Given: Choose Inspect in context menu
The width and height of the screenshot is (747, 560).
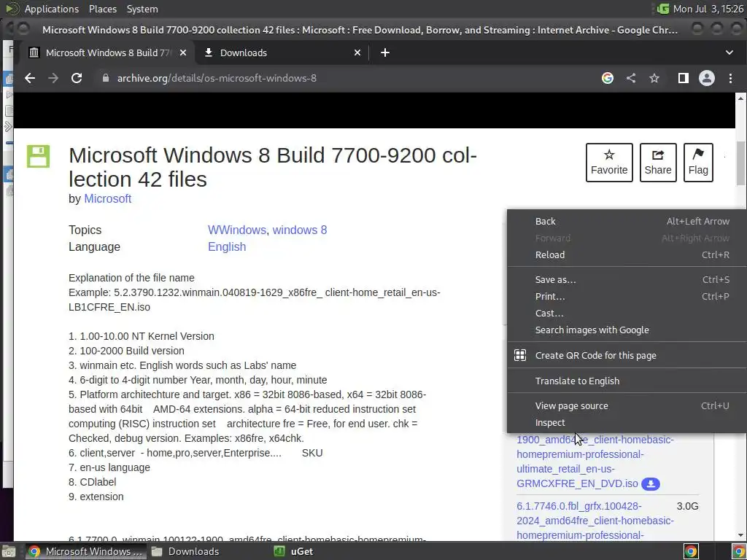Looking at the screenshot, I should click(x=627, y=423).
